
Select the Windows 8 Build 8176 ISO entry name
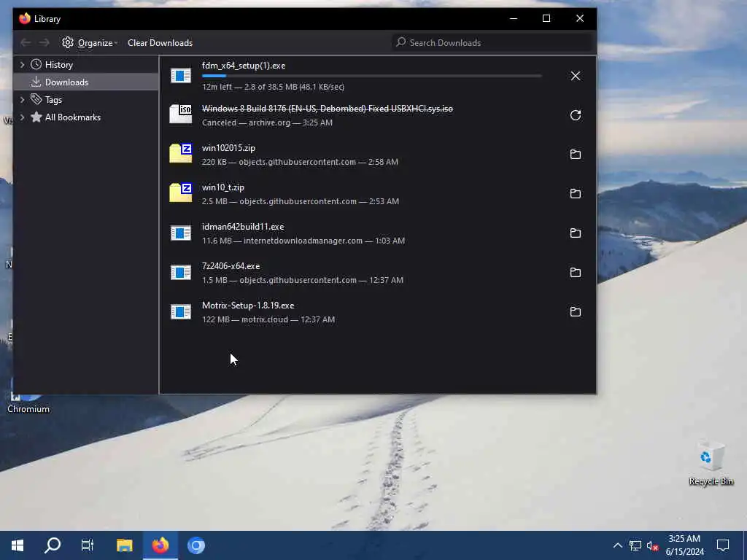click(328, 109)
